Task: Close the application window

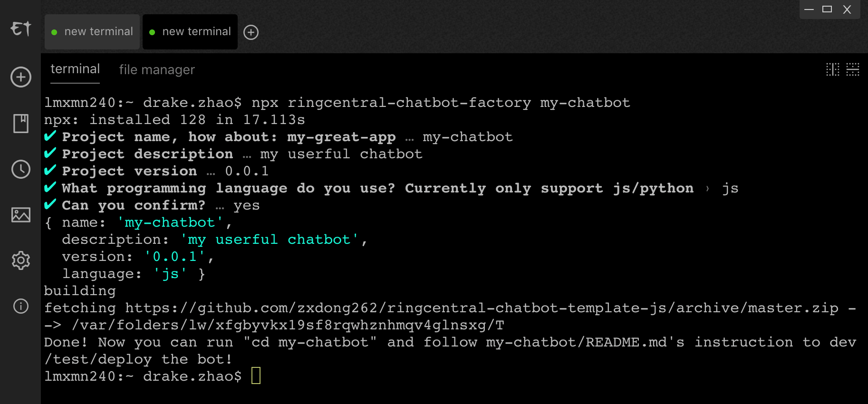Action: pyautogui.click(x=847, y=10)
